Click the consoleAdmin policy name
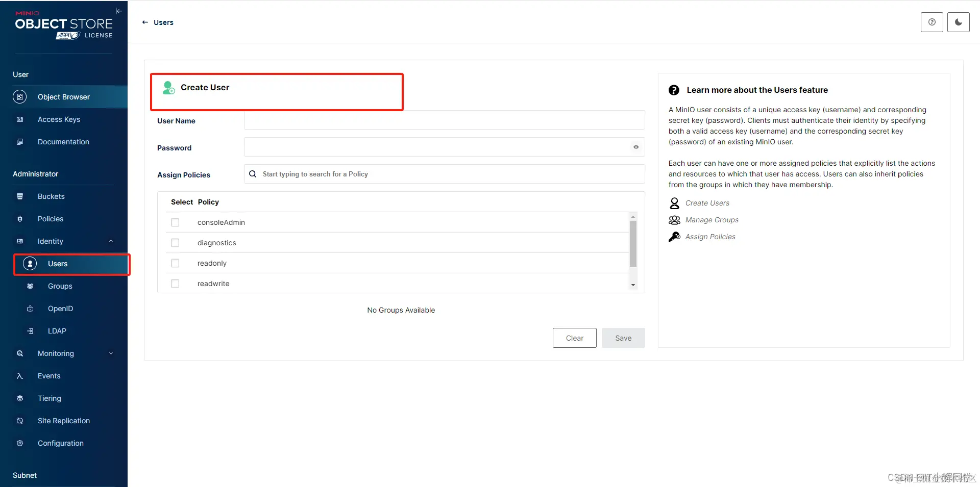 [x=221, y=222]
